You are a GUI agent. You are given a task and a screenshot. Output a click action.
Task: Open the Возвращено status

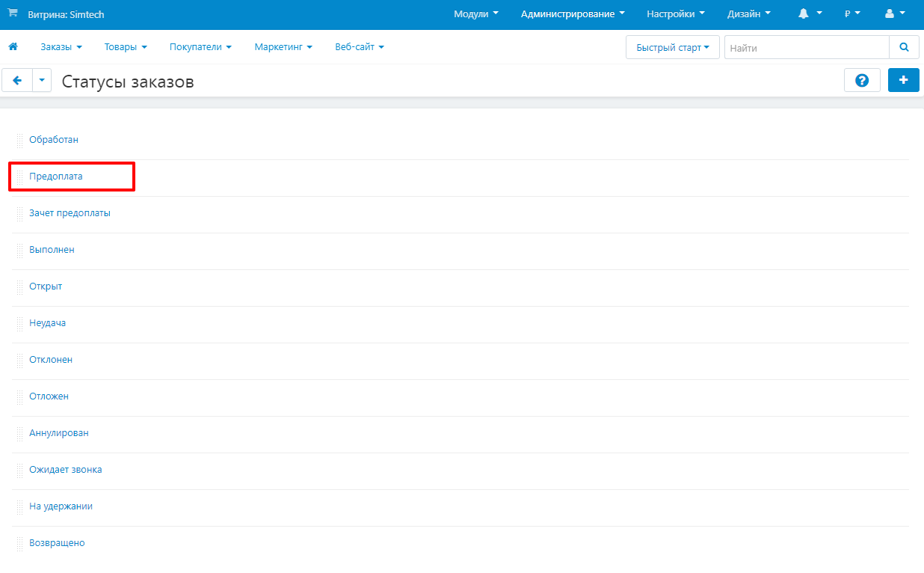coord(57,543)
